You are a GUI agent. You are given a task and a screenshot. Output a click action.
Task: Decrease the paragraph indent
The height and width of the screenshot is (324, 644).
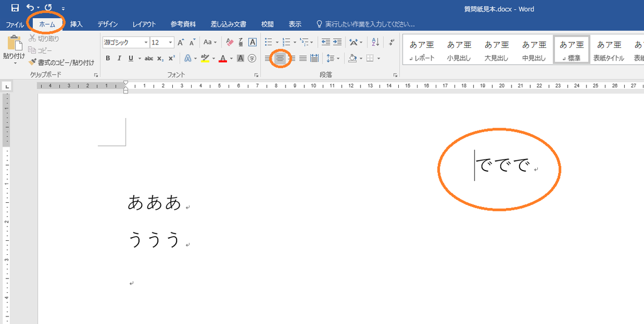click(x=325, y=41)
